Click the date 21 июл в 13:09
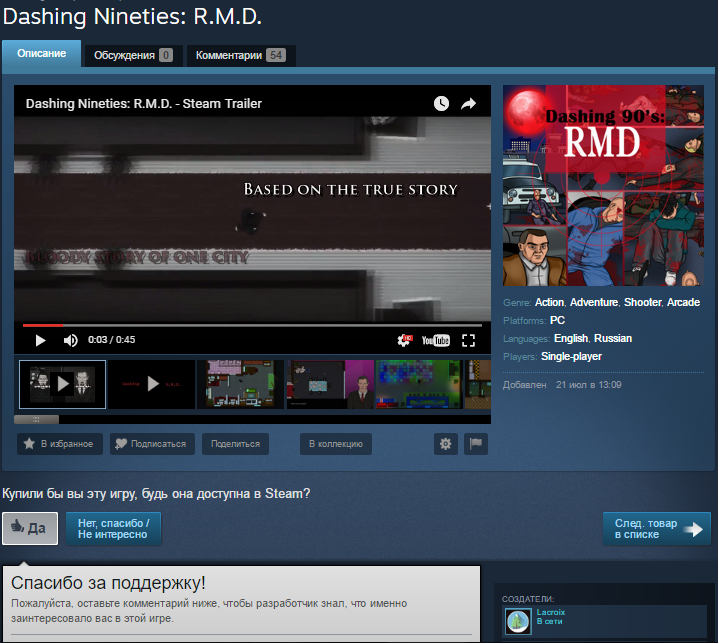The height and width of the screenshot is (643, 718). pos(588,385)
